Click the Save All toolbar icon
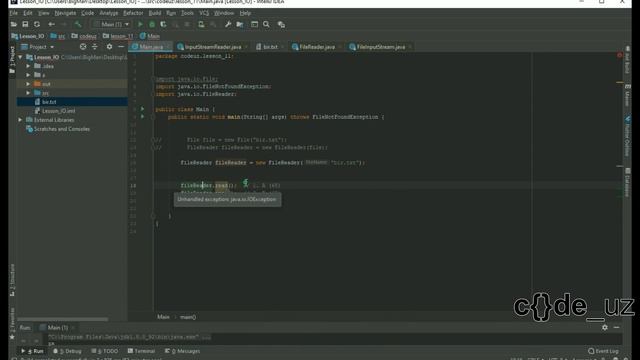 coord(25,24)
